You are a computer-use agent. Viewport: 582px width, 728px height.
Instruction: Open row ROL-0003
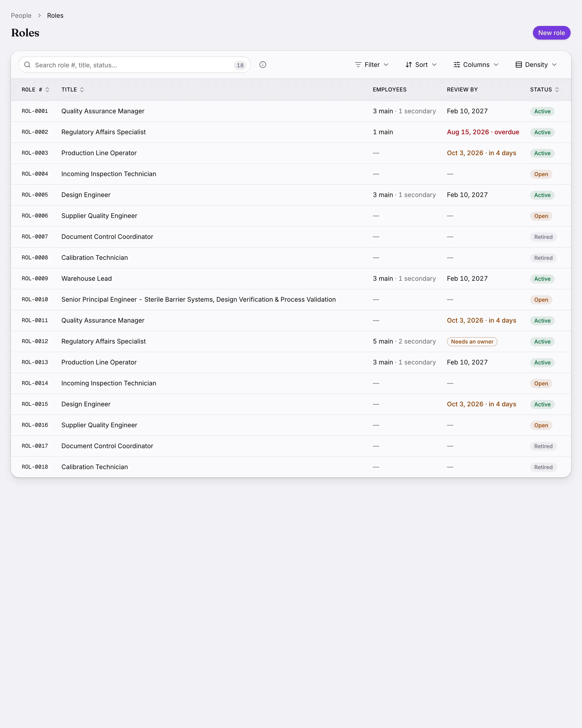tap(291, 153)
